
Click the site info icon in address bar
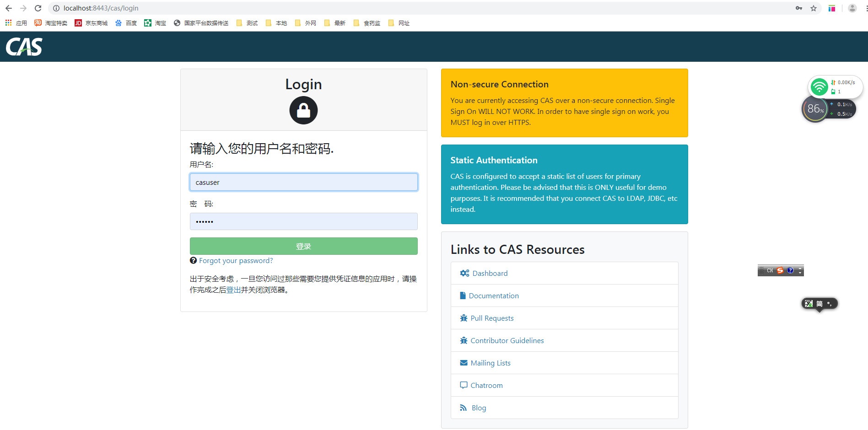point(56,8)
